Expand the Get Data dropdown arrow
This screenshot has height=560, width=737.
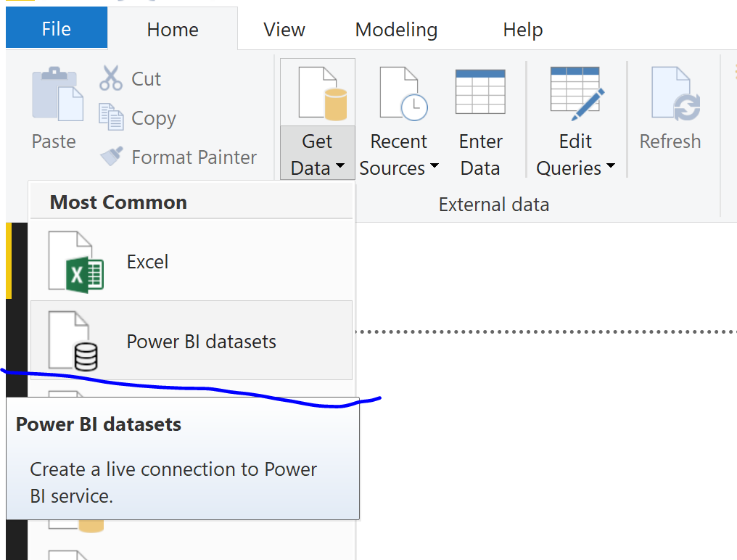341,165
